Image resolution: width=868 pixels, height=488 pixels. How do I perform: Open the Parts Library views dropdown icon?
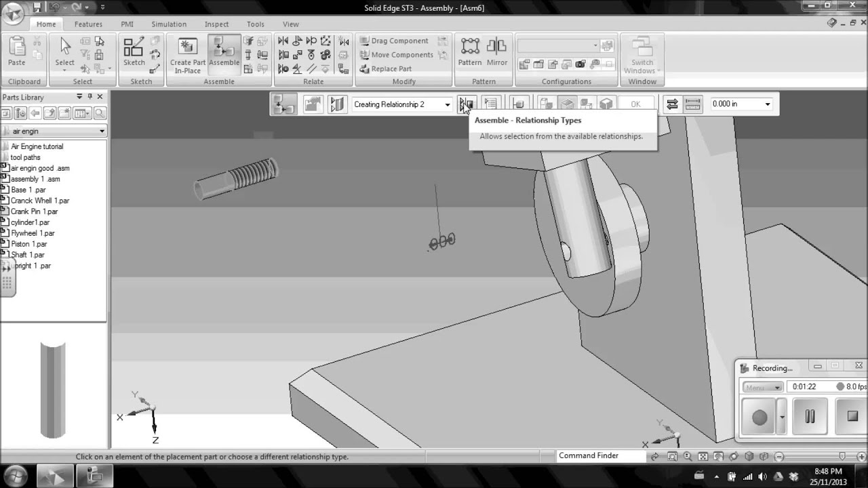coord(82,113)
